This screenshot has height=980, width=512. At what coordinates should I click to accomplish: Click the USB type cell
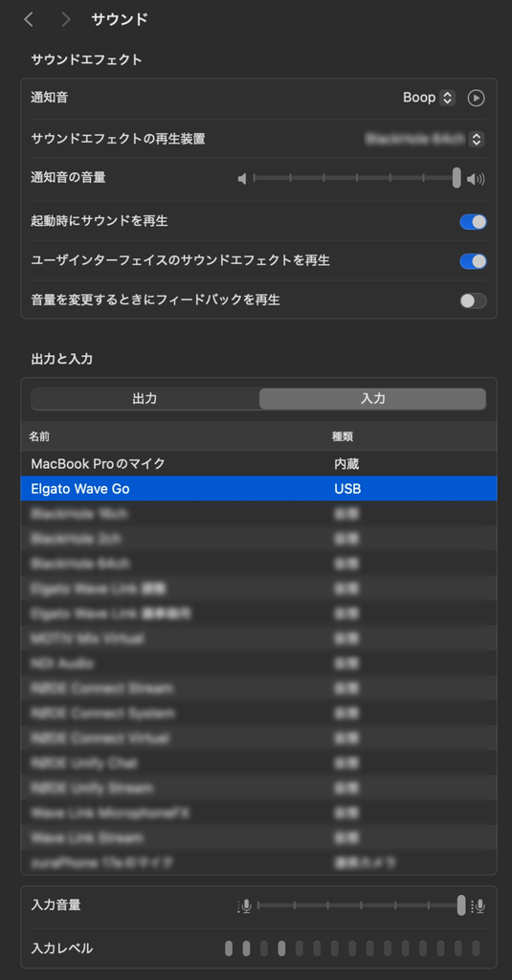[347, 489]
